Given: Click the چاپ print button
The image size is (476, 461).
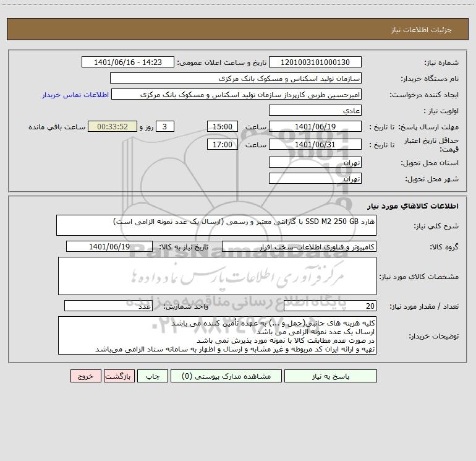Looking at the screenshot, I should click(153, 376).
